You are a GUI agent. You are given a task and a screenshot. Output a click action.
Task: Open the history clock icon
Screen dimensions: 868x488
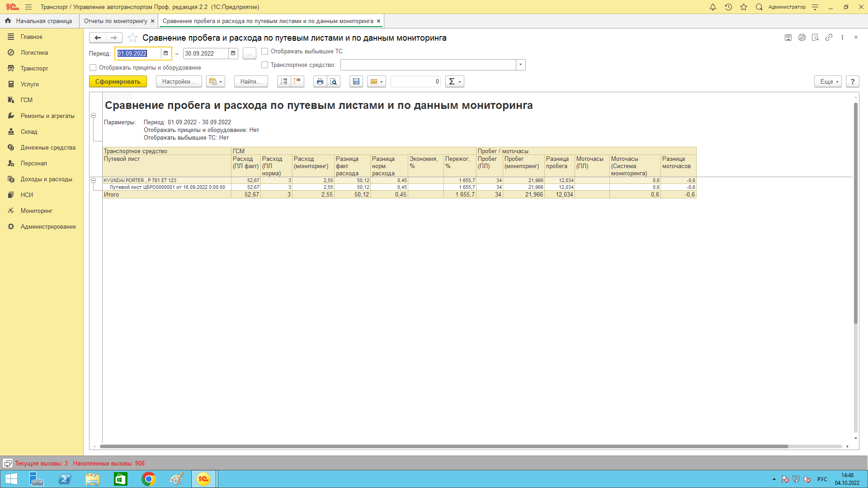tap(728, 7)
